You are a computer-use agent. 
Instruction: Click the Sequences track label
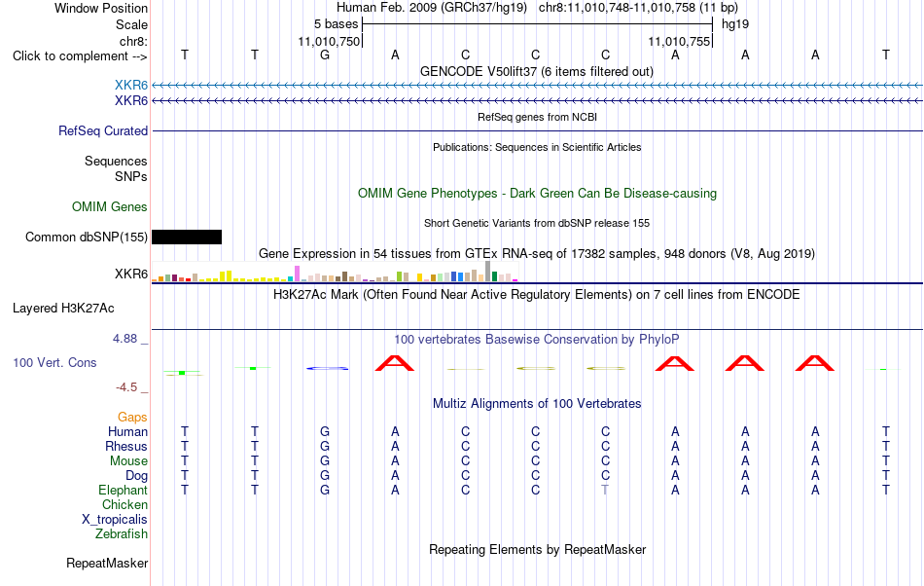pos(116,161)
